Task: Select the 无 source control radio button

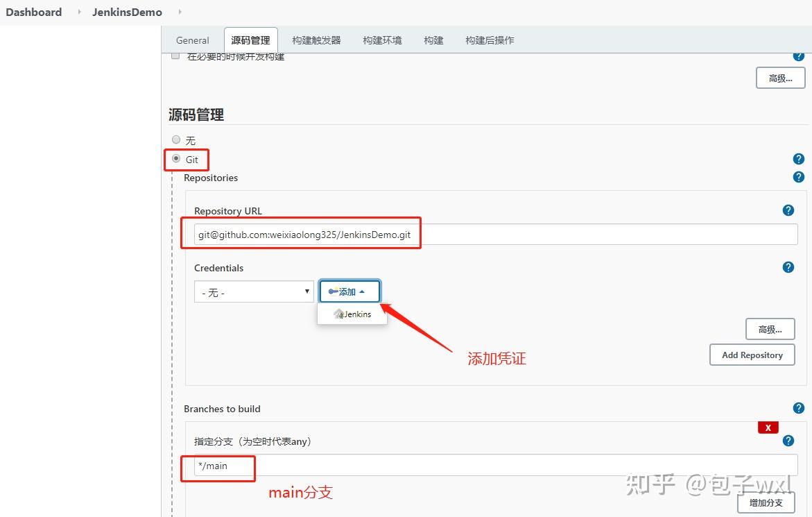Action: [176, 139]
